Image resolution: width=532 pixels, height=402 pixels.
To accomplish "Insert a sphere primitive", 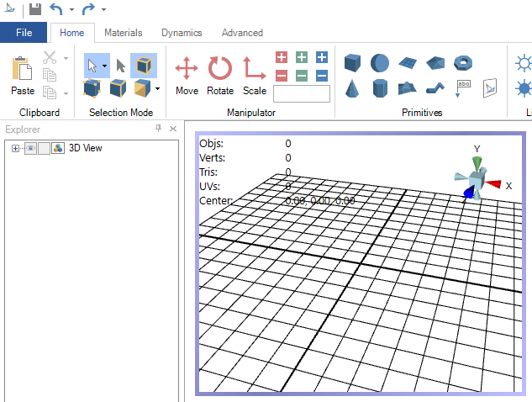I will tap(381, 63).
